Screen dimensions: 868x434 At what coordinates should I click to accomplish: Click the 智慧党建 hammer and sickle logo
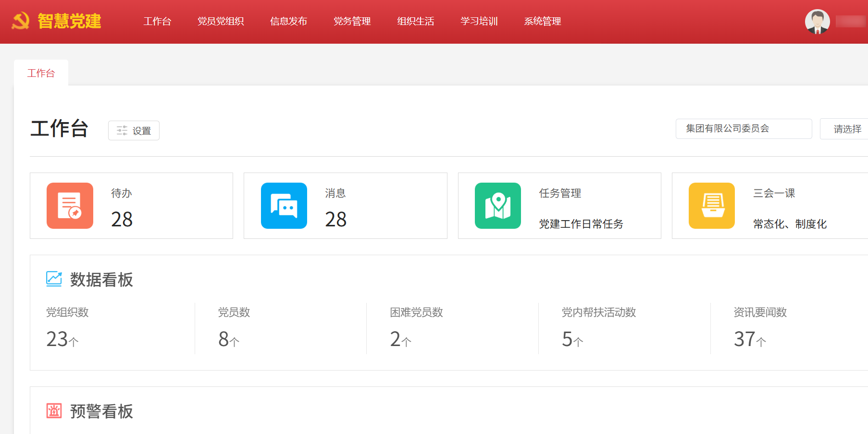(21, 21)
